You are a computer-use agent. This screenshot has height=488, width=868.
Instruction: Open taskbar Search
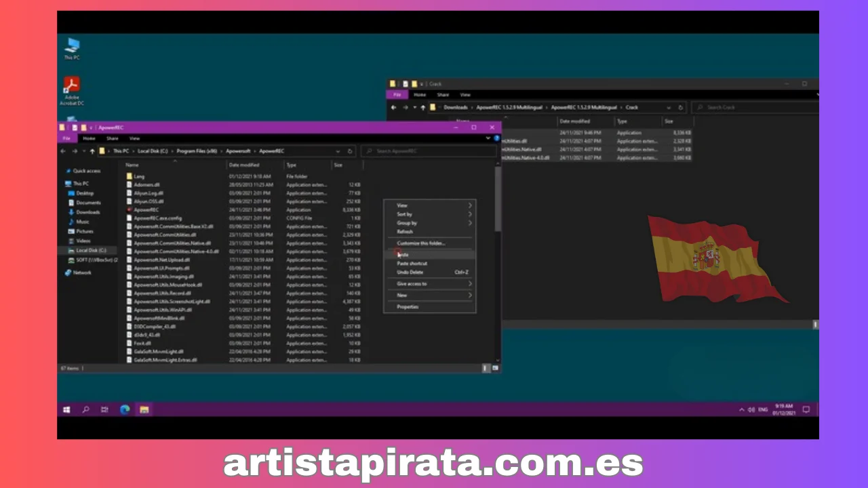tap(85, 409)
